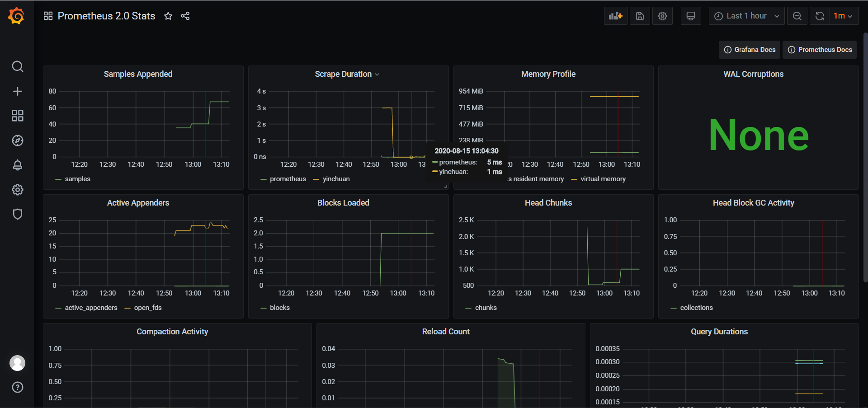Toggle the samples series in legend
The height and width of the screenshot is (408, 868).
[77, 179]
